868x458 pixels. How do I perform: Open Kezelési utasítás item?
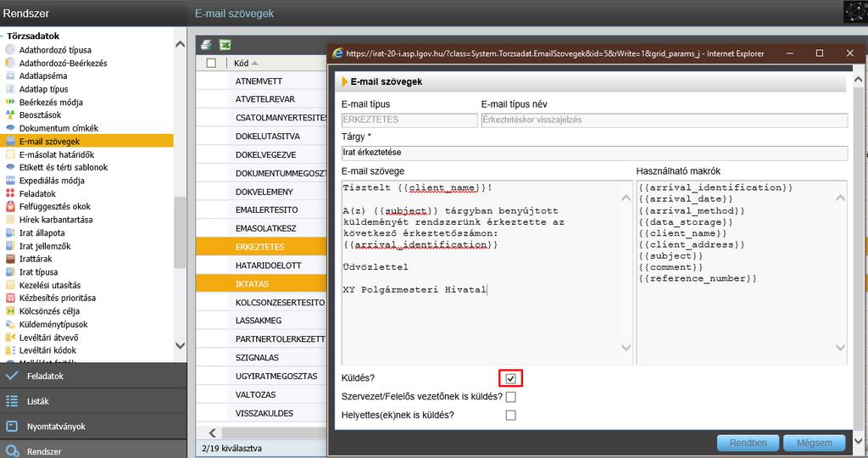(50, 286)
